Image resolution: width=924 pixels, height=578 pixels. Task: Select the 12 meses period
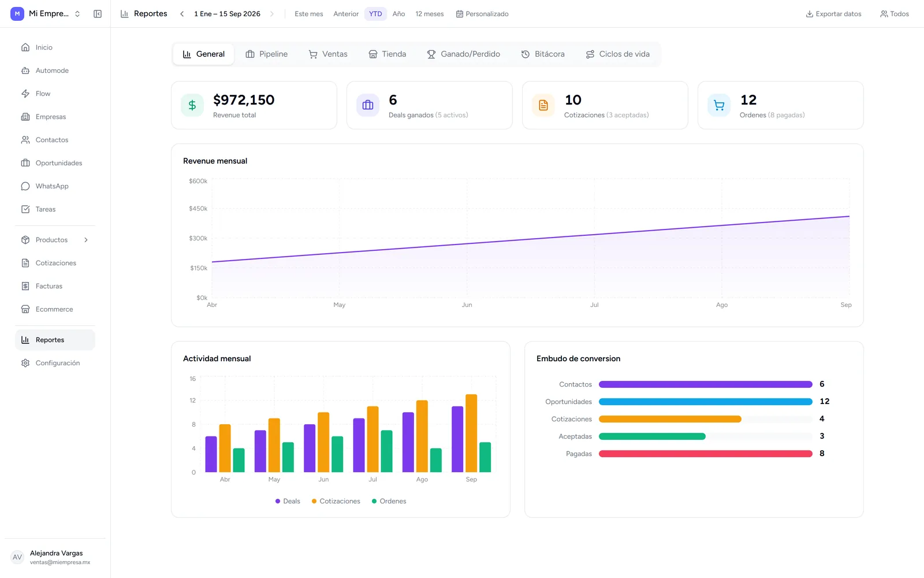coord(430,14)
